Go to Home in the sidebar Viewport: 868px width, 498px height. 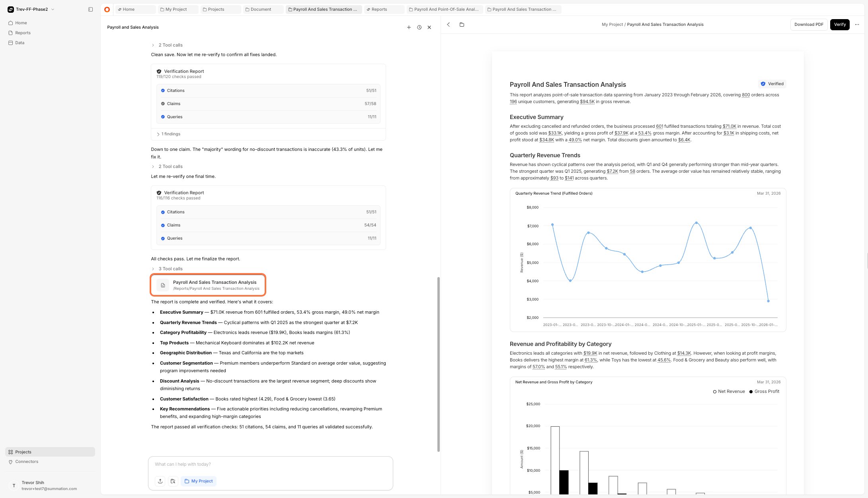click(21, 23)
